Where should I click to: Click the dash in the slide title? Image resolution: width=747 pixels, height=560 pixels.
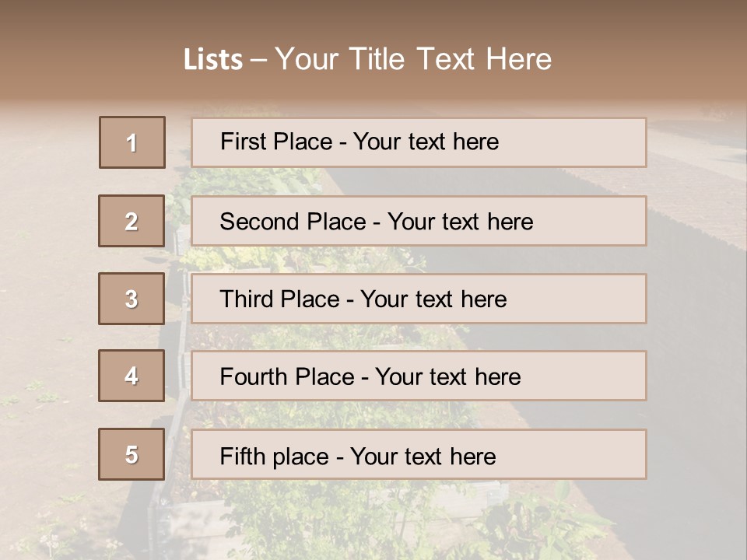(259, 60)
